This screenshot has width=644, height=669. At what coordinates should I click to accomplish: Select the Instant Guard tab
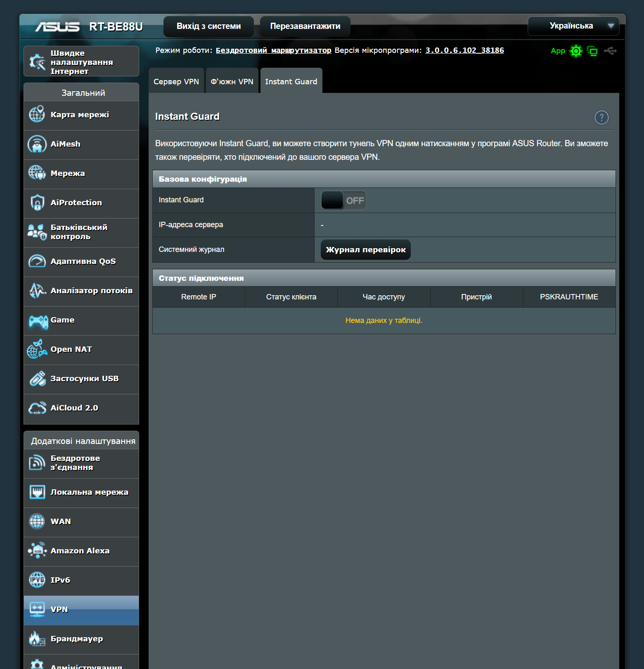click(x=291, y=81)
